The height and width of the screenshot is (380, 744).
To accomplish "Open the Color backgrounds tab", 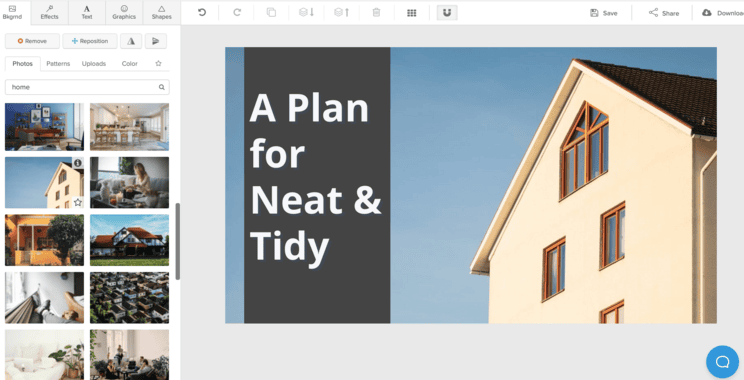I will point(130,64).
